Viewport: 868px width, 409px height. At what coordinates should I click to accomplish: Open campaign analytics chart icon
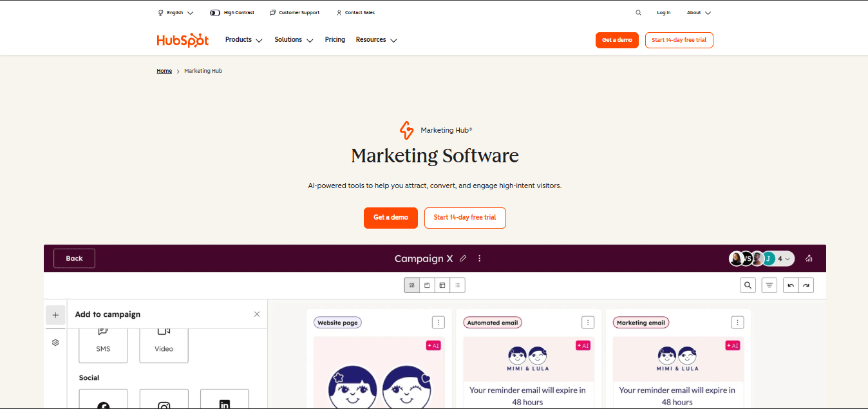pos(809,258)
